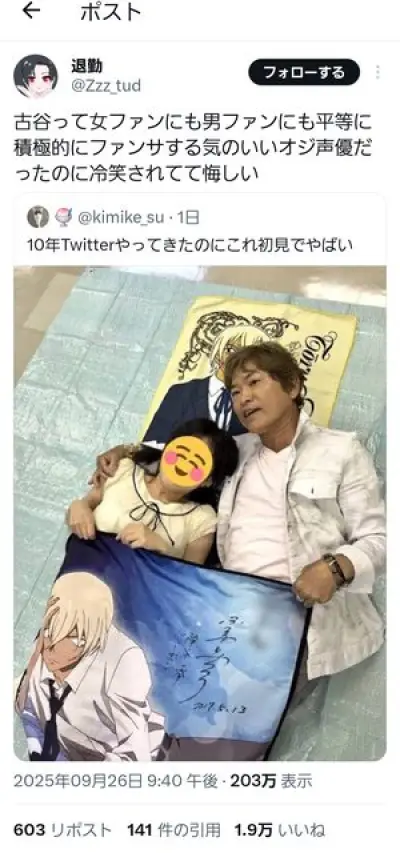Open the three-dot more options menu

tap(378, 72)
